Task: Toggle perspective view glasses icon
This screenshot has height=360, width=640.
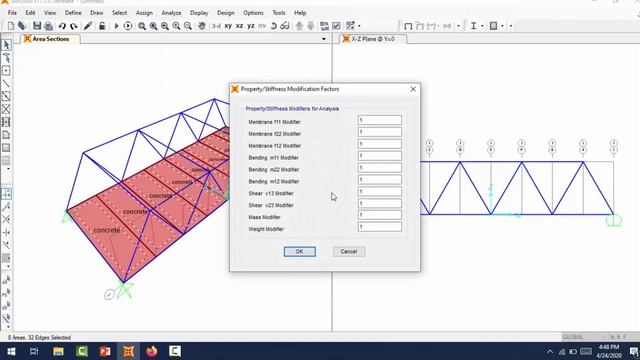Action: tap(285, 26)
